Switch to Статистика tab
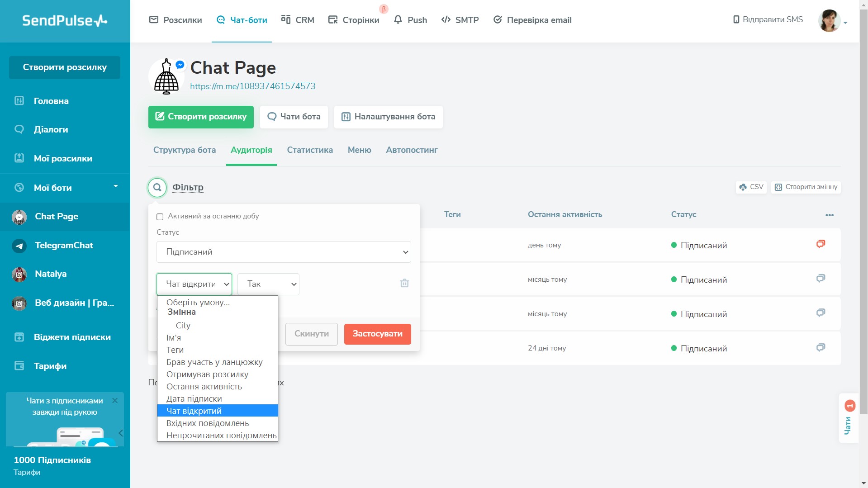Screen dimensions: 868x488 tap(310, 150)
